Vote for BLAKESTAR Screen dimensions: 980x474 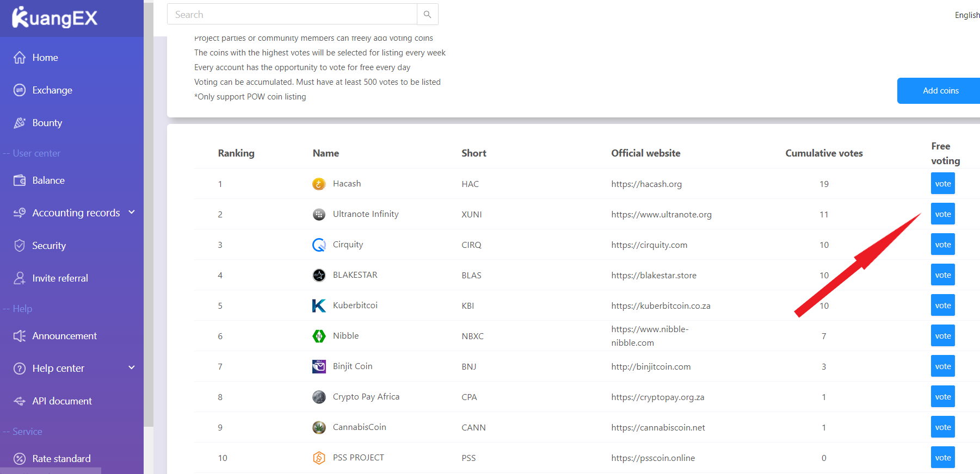click(x=943, y=275)
